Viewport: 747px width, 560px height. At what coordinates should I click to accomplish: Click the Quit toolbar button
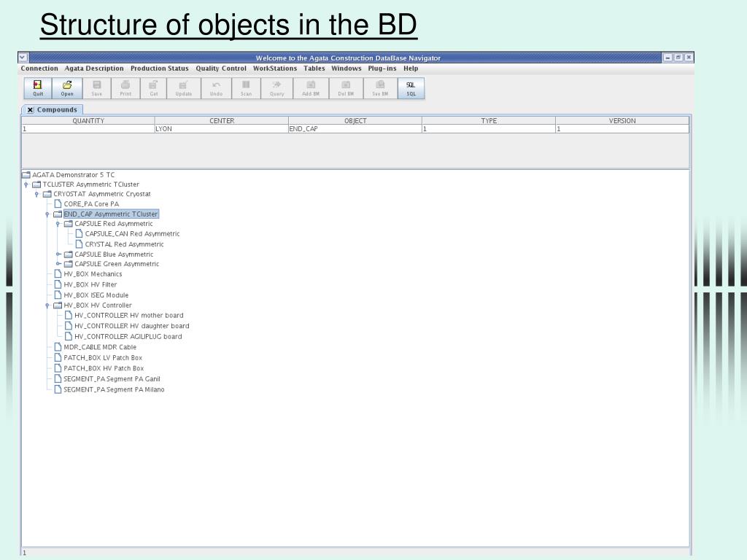38,88
